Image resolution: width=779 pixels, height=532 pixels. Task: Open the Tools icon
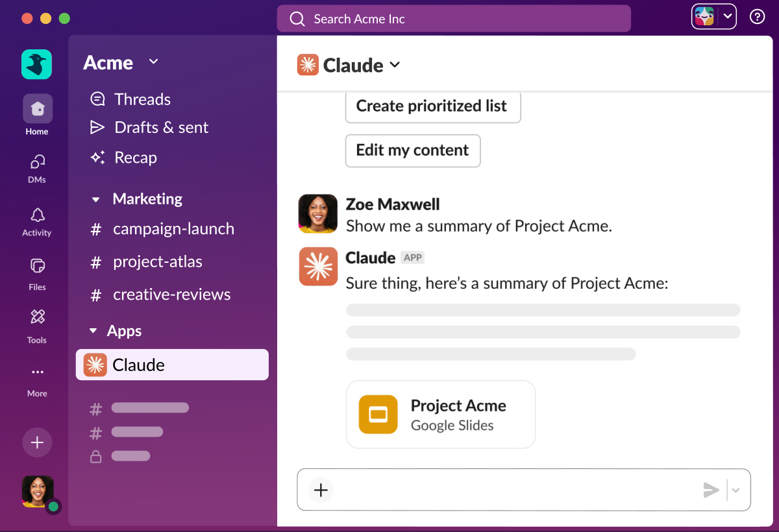point(37,318)
